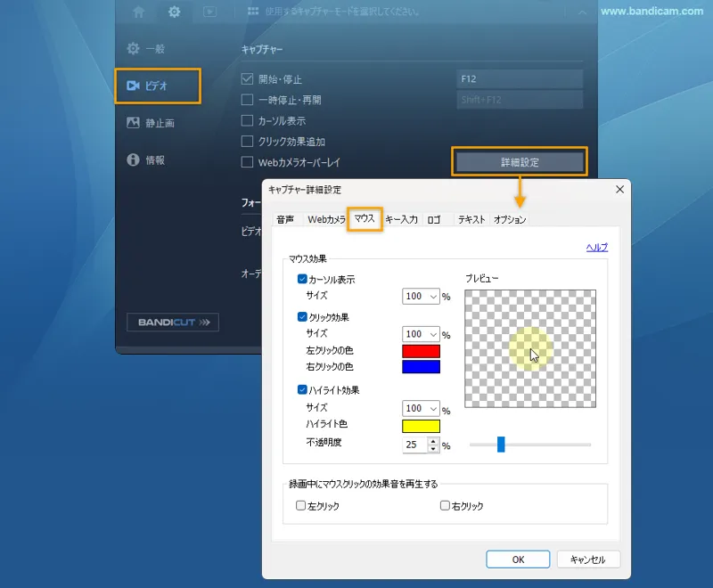Viewport: 713px width, 588px height.
Task: Select 情報 in Bandicam sidebar
Action: [145, 160]
